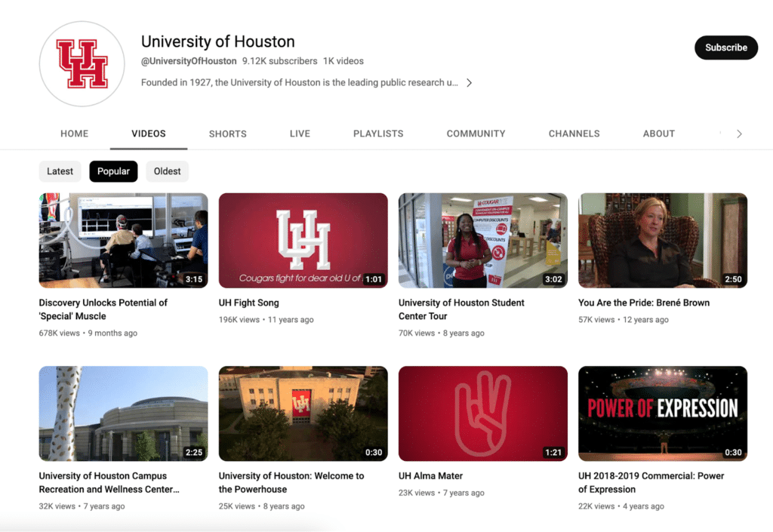Viewport: 773px width, 532px height.
Task: Go to the LIVE tab
Action: tap(300, 134)
